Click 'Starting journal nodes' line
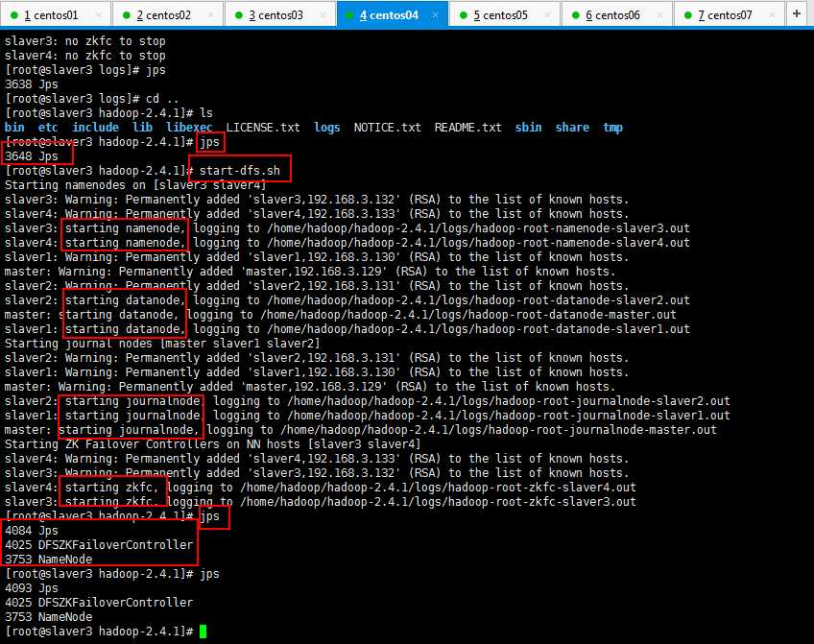Screen dimensions: 814x644 pyautogui.click(x=162, y=344)
